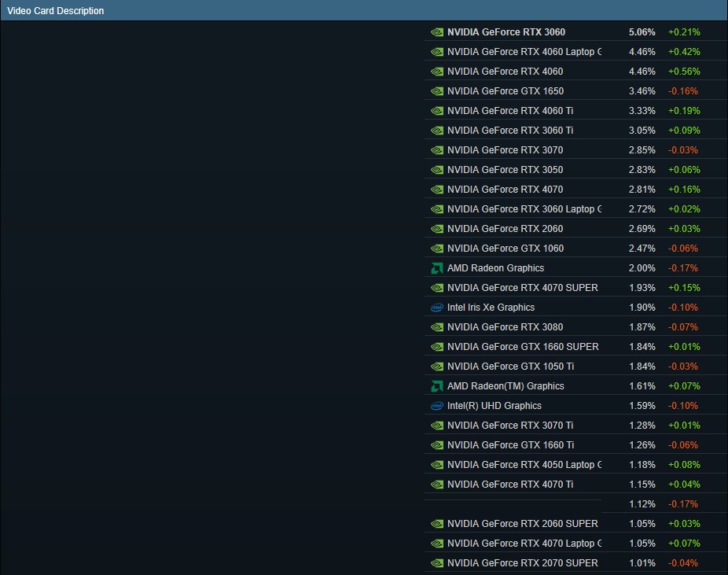Select Intel(R) UHD Graphics text
The height and width of the screenshot is (575, 728).
pos(494,405)
